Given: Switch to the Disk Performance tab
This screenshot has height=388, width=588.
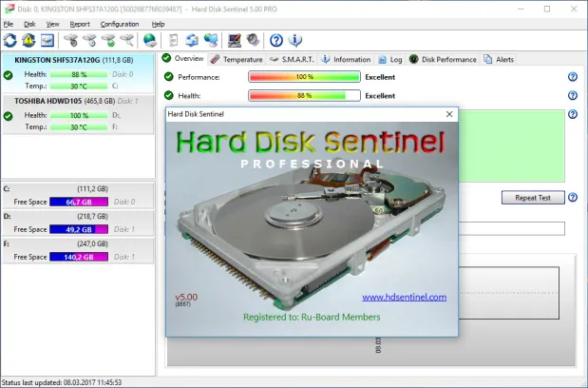Looking at the screenshot, I should pos(443,59).
